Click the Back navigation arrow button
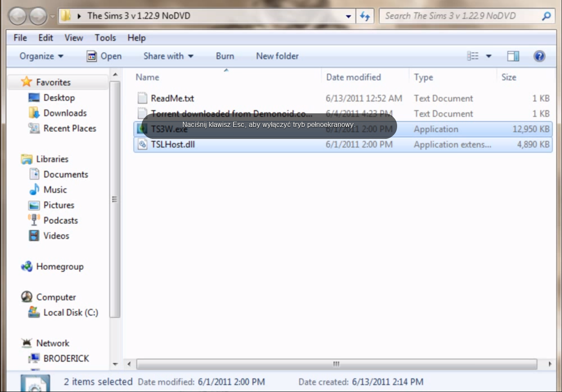Screen dimensions: 562x392 tap(18, 17)
